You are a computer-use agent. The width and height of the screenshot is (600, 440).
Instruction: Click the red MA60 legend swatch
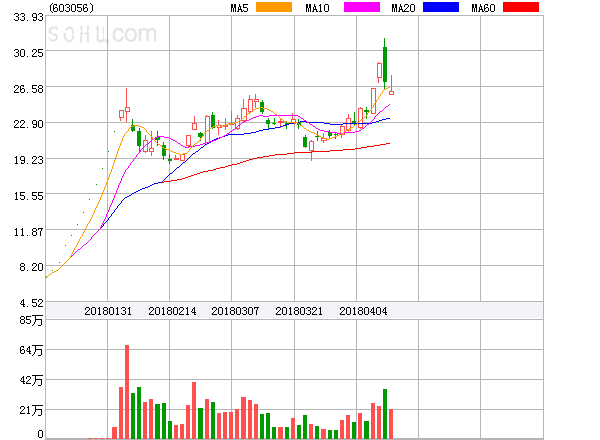(521, 7)
